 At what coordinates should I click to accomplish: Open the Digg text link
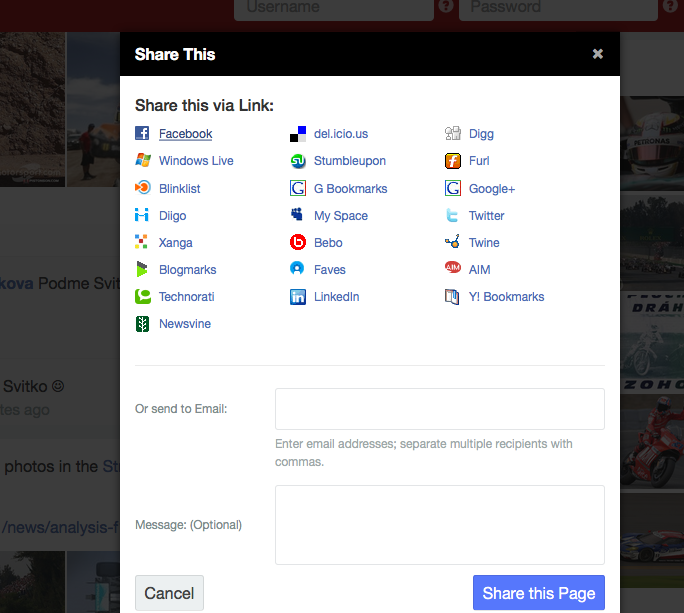tap(481, 134)
